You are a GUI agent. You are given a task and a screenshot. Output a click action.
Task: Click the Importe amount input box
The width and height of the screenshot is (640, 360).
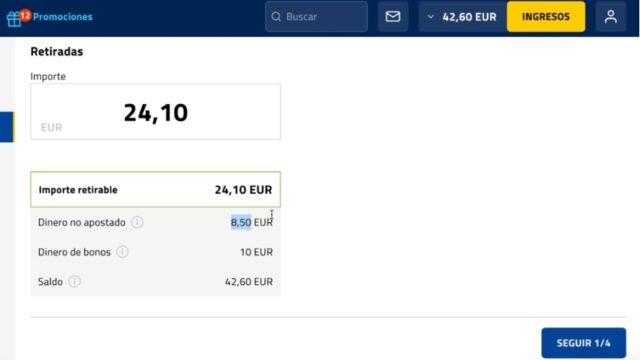tap(156, 111)
